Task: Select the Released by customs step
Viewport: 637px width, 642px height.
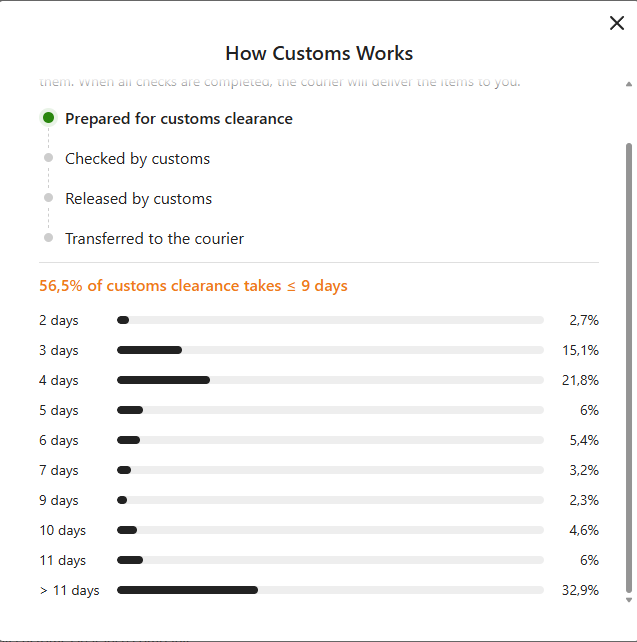Action: [139, 199]
